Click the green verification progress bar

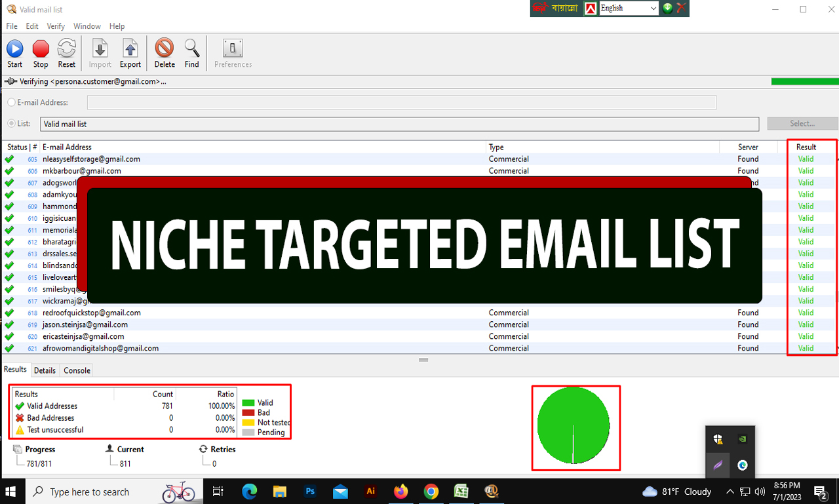804,81
